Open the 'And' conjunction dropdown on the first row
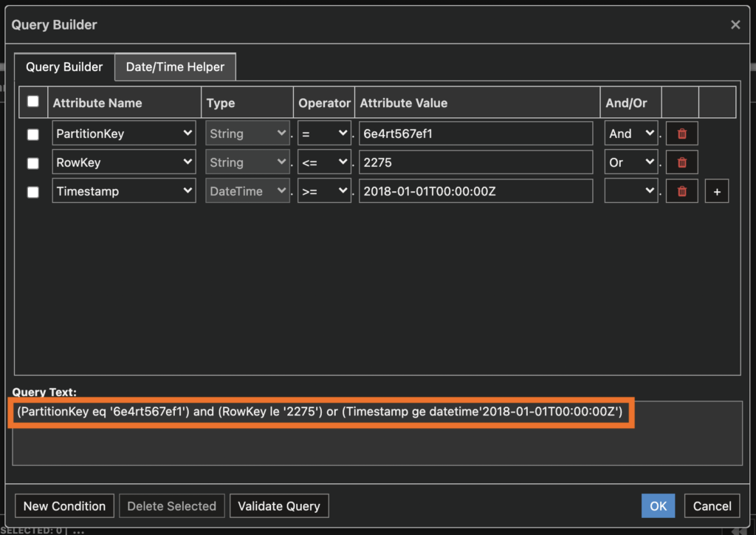The image size is (756, 535). (x=630, y=133)
